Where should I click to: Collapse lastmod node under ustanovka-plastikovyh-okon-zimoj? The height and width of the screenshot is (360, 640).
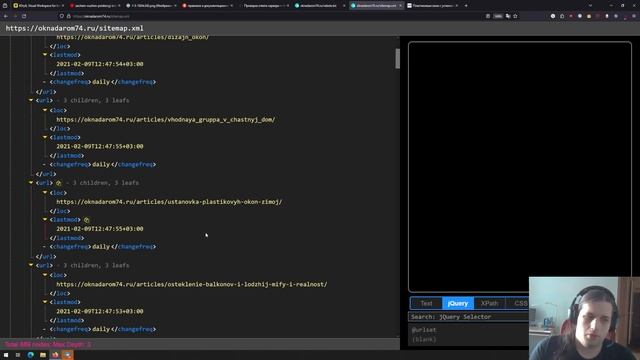click(x=45, y=220)
